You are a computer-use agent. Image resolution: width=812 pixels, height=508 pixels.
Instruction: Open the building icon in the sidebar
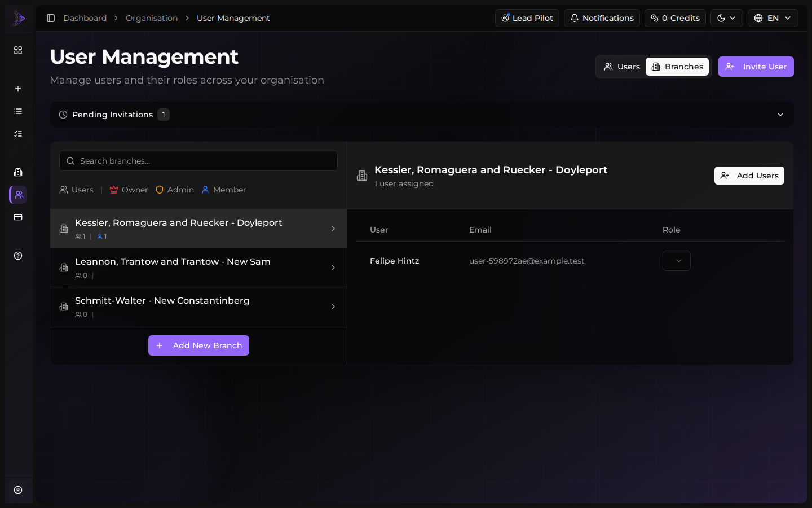click(x=18, y=172)
